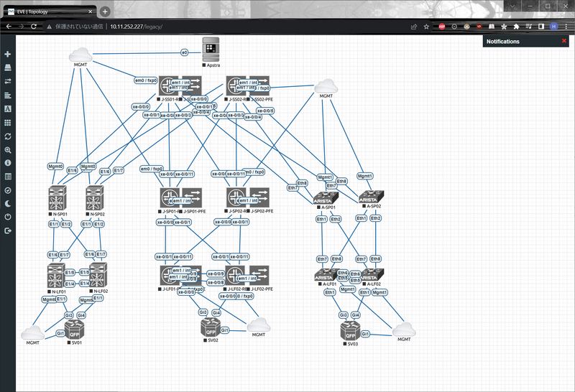
Task: Open the Nodes list from sidebar
Action: point(8,68)
